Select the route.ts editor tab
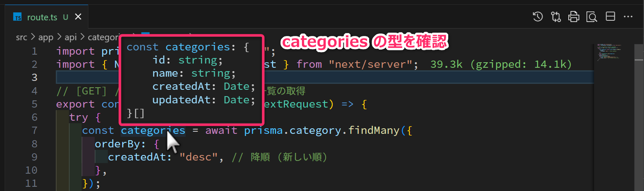 coord(41,17)
